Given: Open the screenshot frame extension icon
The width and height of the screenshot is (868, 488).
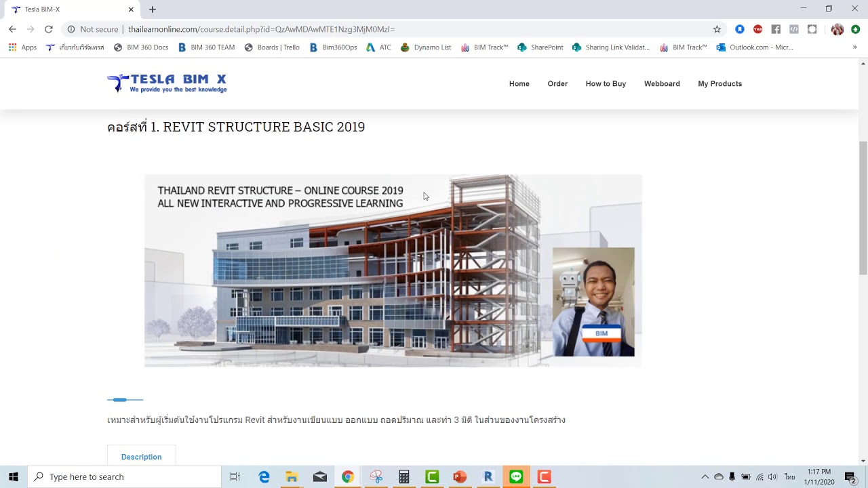Looking at the screenshot, I should coord(812,29).
